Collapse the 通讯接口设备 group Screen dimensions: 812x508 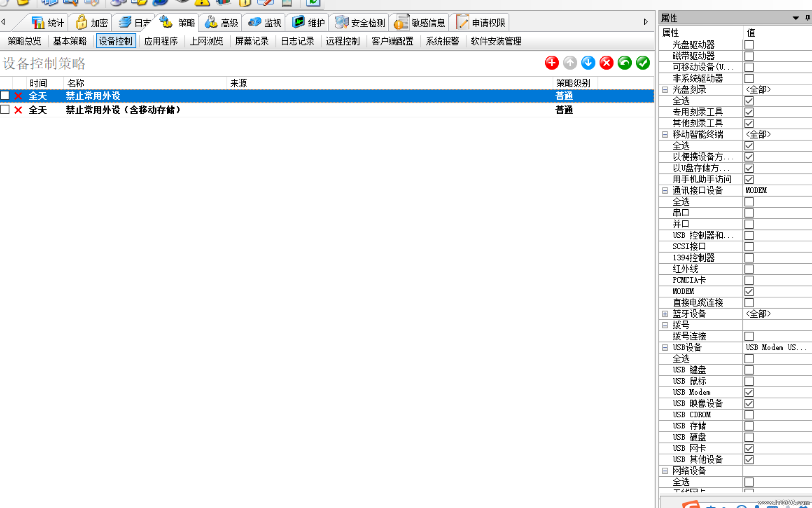point(665,191)
